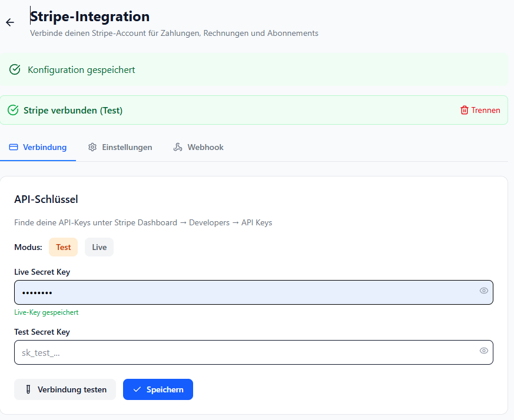
Task: Click the Stripe-Integration heading
Action: pos(90,16)
